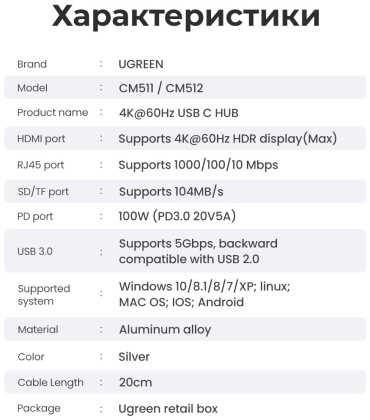Image resolution: width=370 pixels, height=420 pixels.
Task: Click the PD port label
Action: pos(35,216)
